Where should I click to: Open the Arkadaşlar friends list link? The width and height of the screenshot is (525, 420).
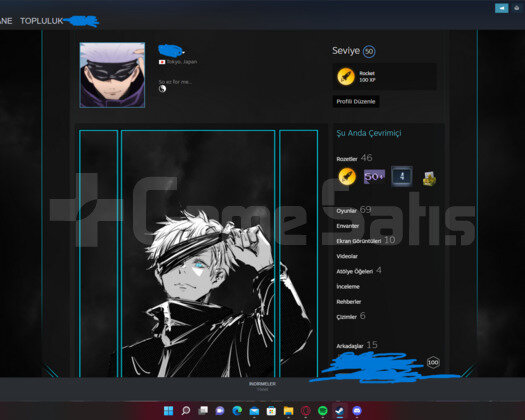(x=350, y=346)
